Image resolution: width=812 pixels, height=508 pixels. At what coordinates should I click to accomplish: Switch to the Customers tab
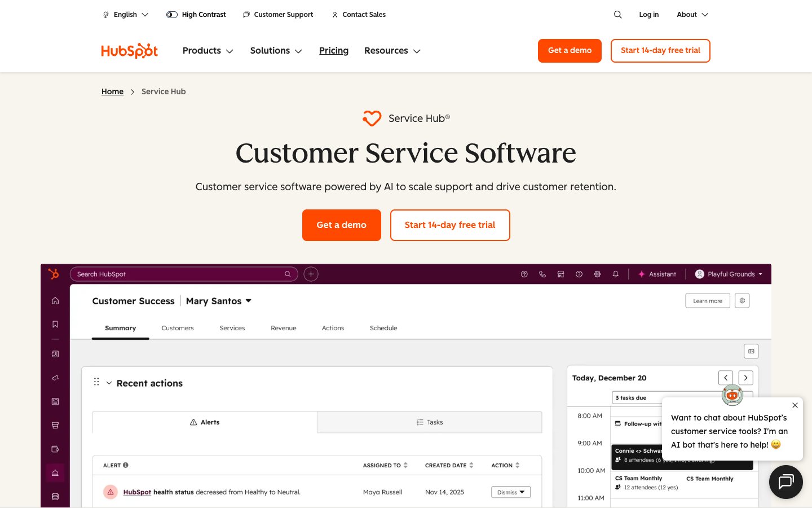point(178,328)
